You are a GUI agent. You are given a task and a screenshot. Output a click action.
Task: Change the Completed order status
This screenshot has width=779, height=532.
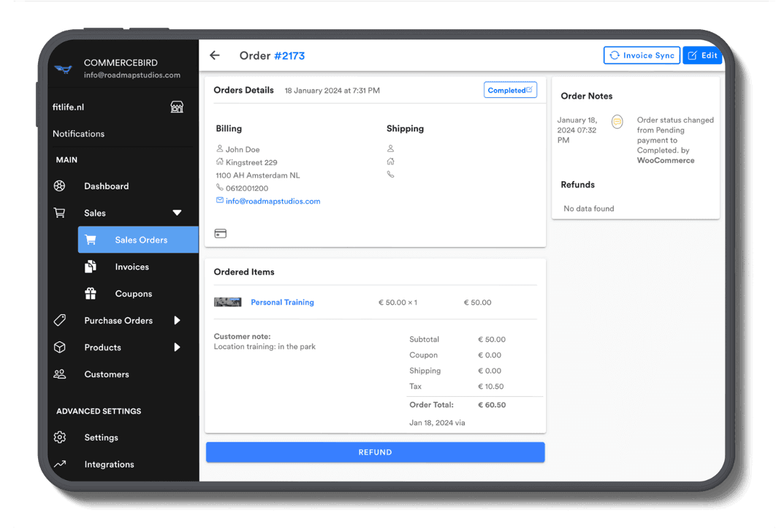coord(510,90)
